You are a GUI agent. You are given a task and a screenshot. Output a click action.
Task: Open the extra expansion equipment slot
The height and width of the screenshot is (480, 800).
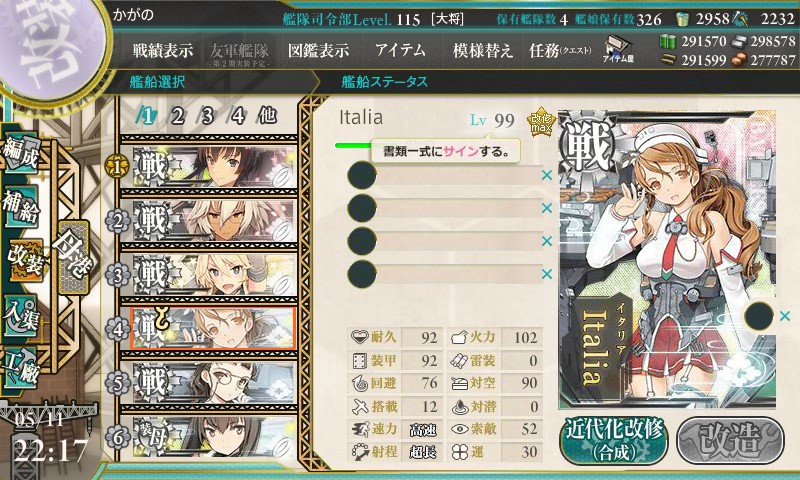759,316
